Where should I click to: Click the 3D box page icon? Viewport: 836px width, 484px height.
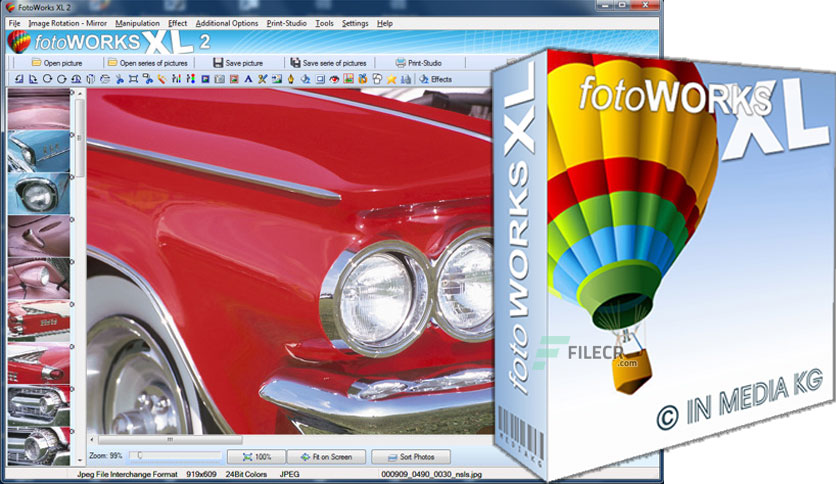tap(91, 79)
